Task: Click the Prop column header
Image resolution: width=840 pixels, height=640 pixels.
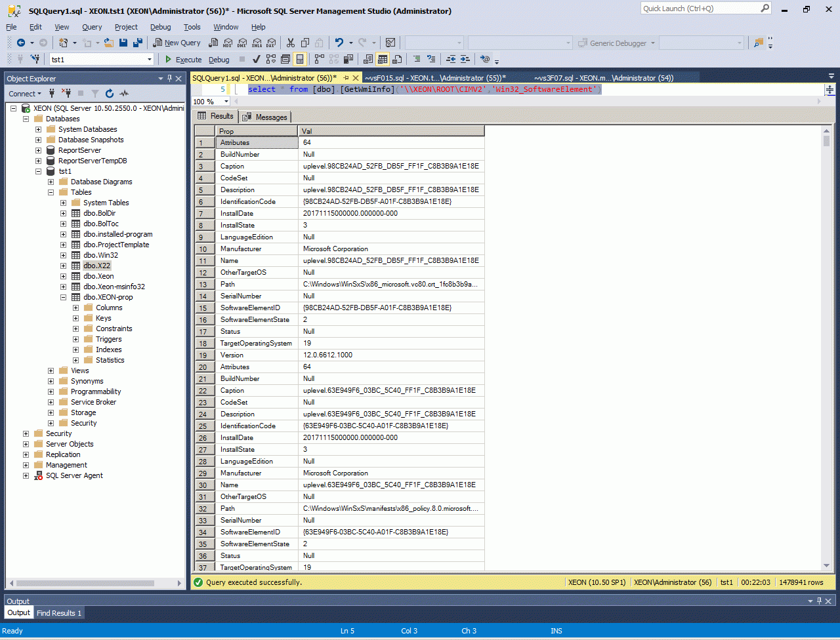Action: pos(257,131)
